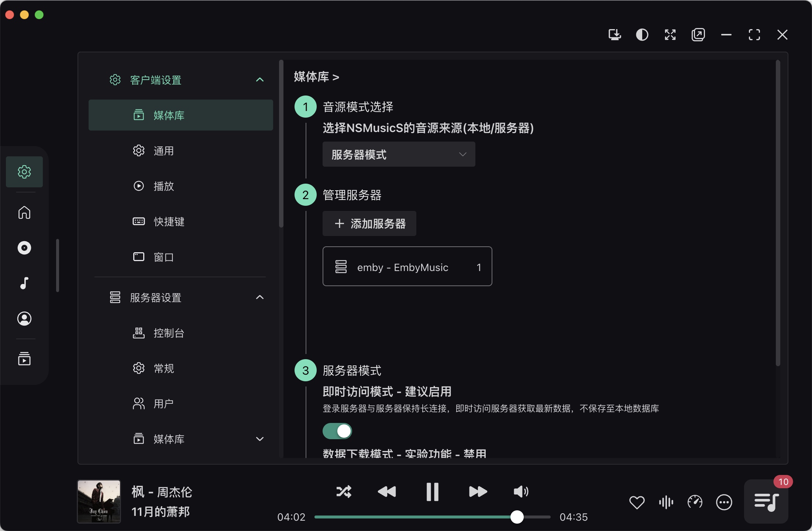The width and height of the screenshot is (812, 531).
Task: Skip to the previous track
Action: pos(387,492)
